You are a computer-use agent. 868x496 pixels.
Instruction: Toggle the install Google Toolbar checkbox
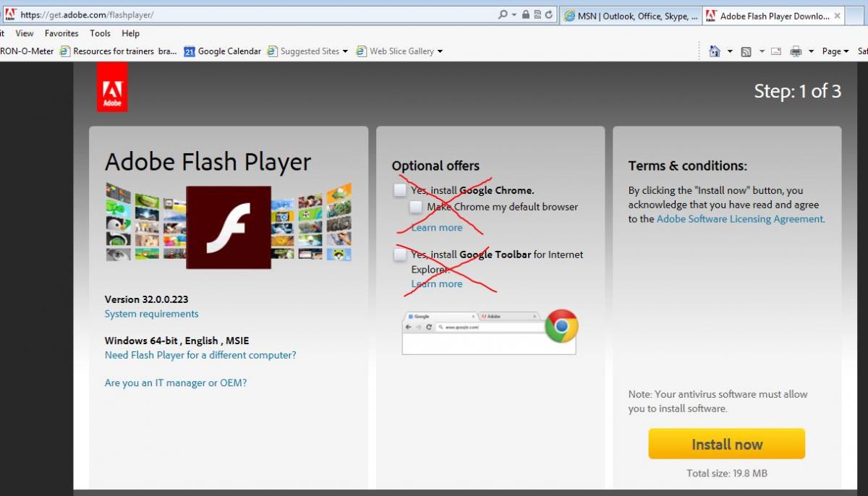(400, 255)
